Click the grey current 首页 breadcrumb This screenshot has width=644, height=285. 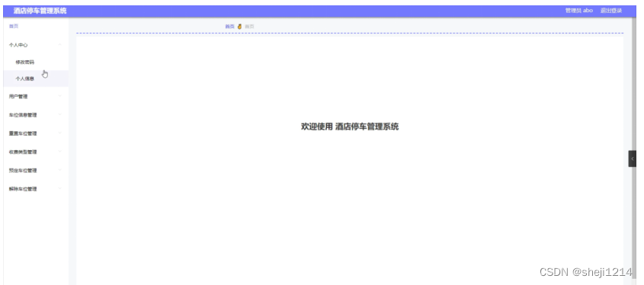coord(249,26)
